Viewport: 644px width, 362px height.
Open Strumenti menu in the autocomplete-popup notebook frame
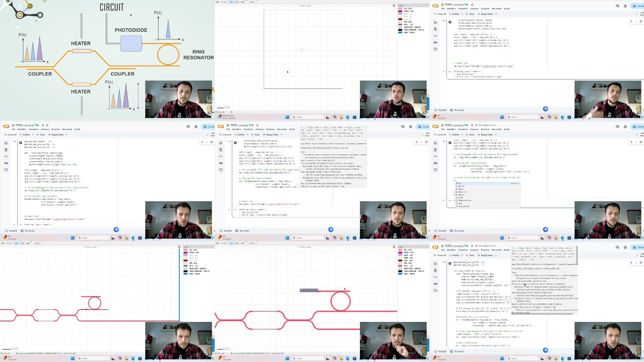[496, 129]
